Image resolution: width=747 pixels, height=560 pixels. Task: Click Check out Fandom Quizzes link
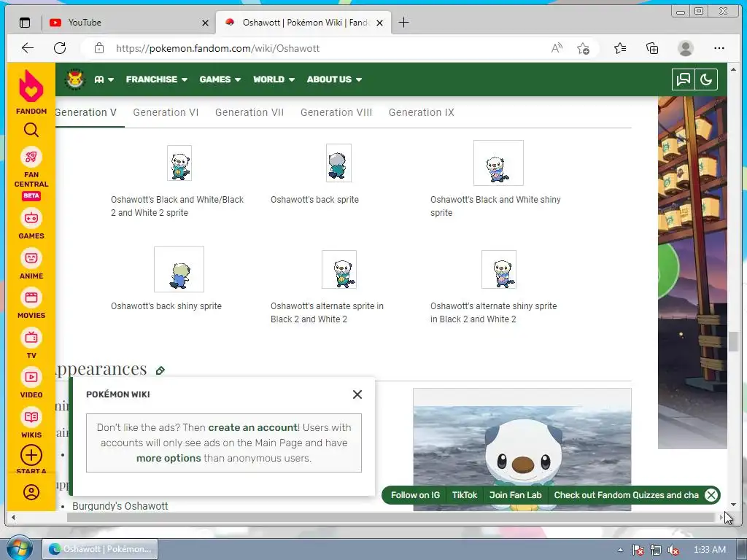coord(626,495)
